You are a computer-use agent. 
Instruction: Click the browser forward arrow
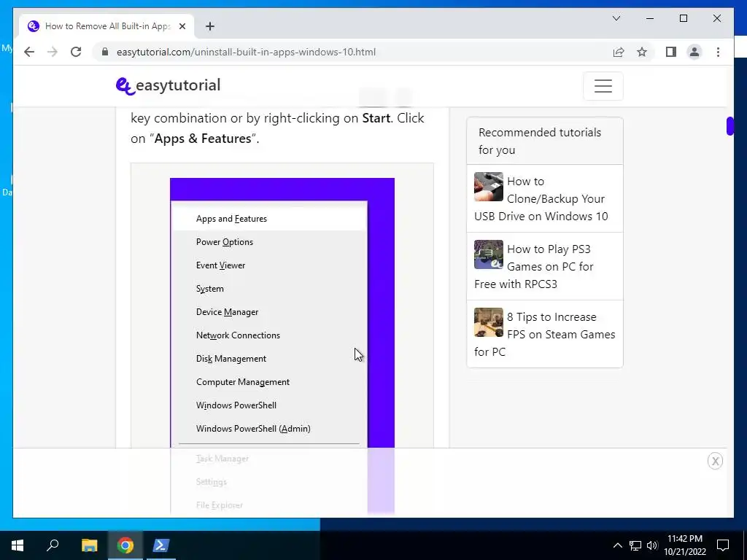click(53, 52)
